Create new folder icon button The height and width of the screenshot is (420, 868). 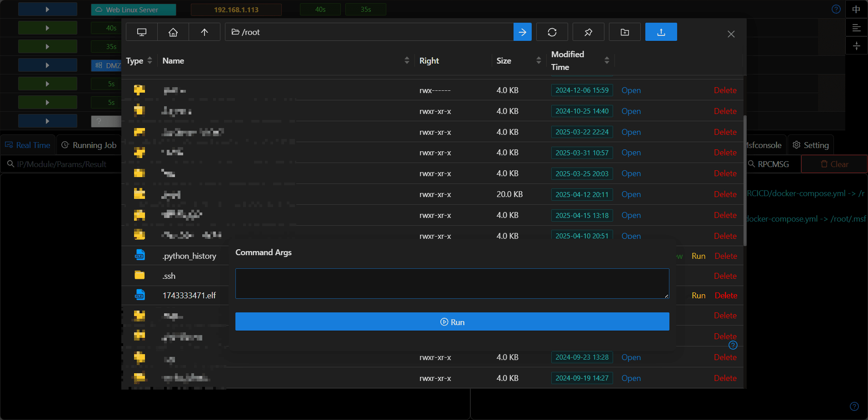coord(625,32)
